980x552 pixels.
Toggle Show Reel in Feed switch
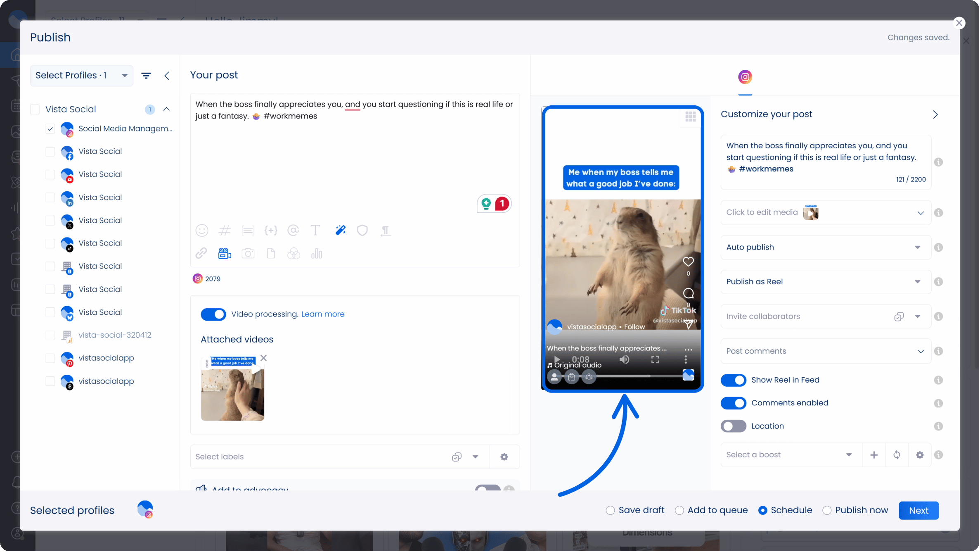733,380
